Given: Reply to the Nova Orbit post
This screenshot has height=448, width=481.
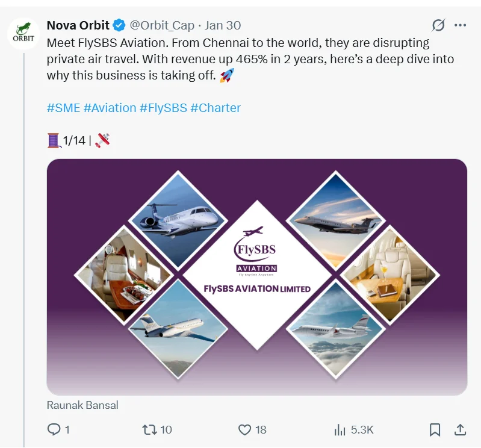Looking at the screenshot, I should tap(54, 430).
